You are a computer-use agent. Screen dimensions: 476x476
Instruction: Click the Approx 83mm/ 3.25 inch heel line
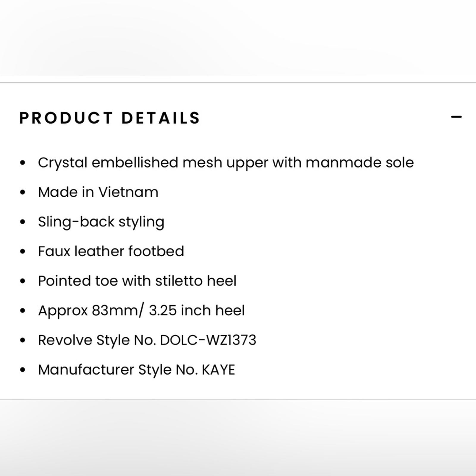(141, 311)
